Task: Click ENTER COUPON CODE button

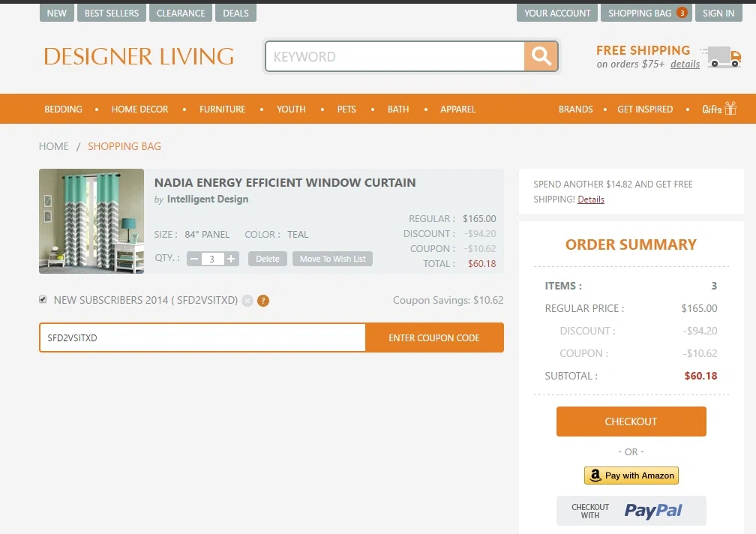Action: coord(434,337)
